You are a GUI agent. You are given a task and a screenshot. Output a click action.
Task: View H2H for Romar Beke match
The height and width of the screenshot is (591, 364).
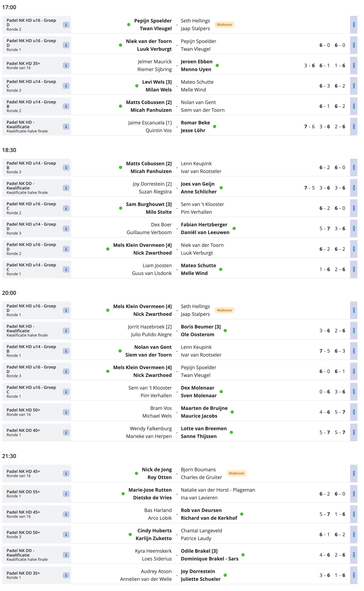click(354, 127)
